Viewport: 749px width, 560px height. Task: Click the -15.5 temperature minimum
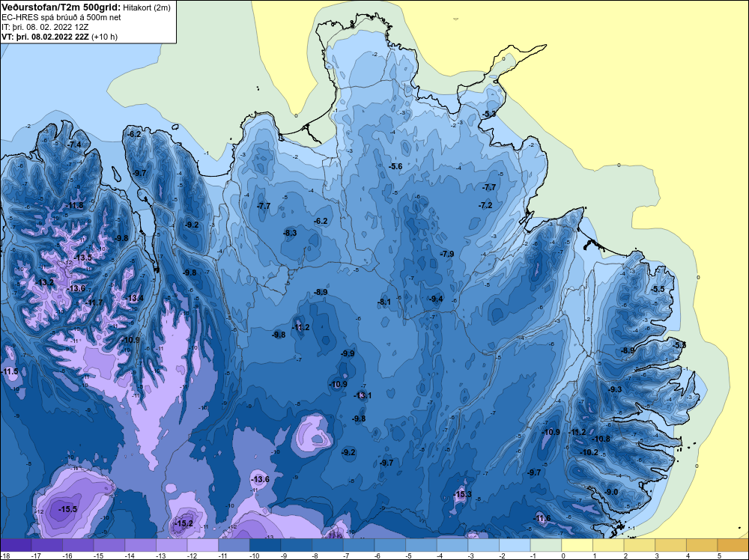[68, 509]
